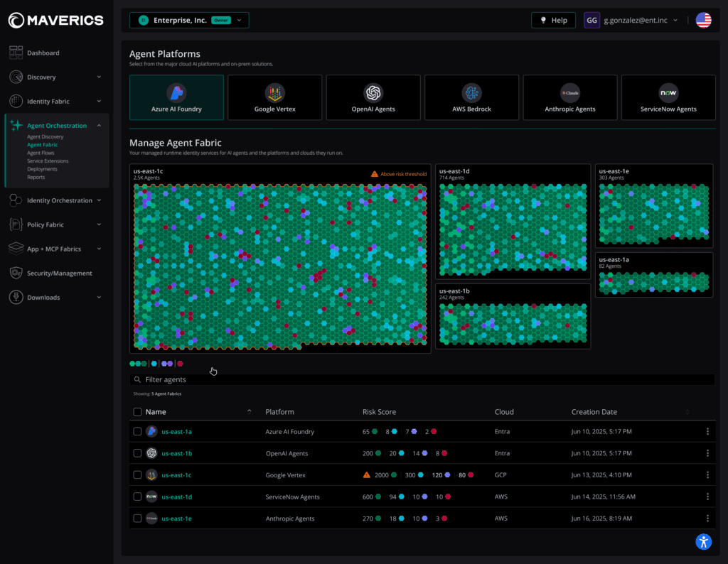The image size is (728, 564).
Task: Click the Help button
Action: [553, 21]
